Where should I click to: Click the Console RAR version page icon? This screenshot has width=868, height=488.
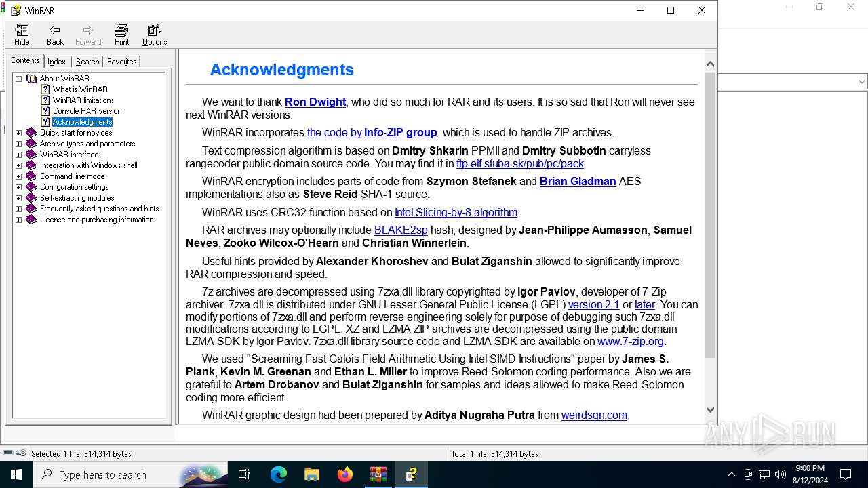pyautogui.click(x=45, y=111)
